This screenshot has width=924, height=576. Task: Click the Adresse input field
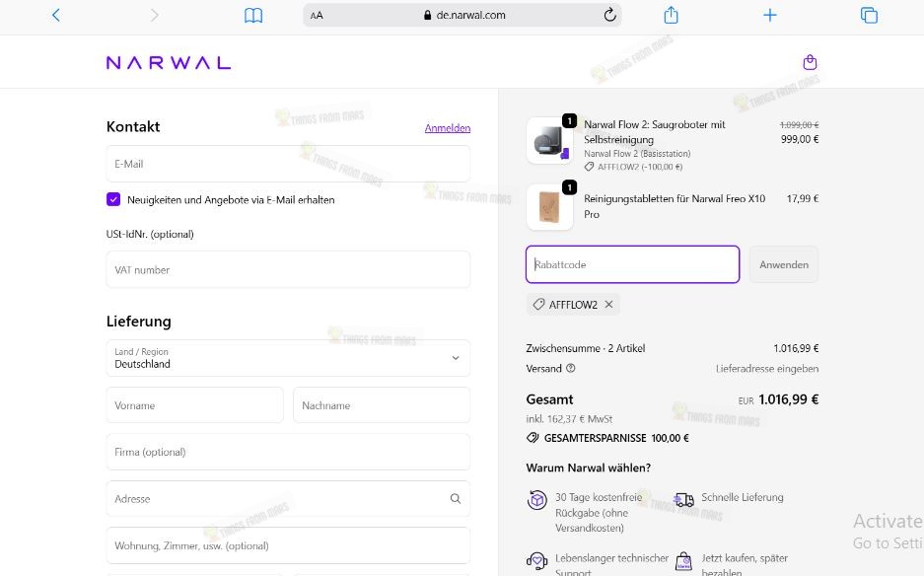288,499
